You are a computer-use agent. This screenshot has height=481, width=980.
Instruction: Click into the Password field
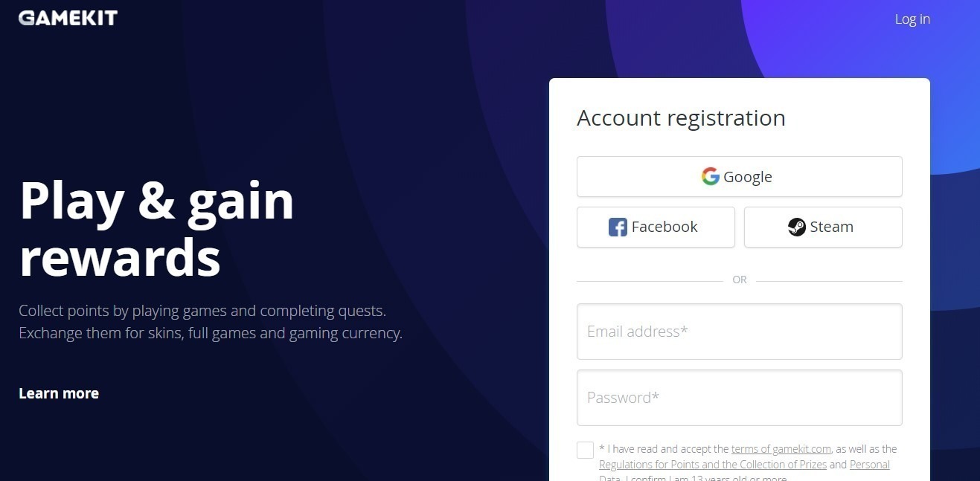[739, 398]
